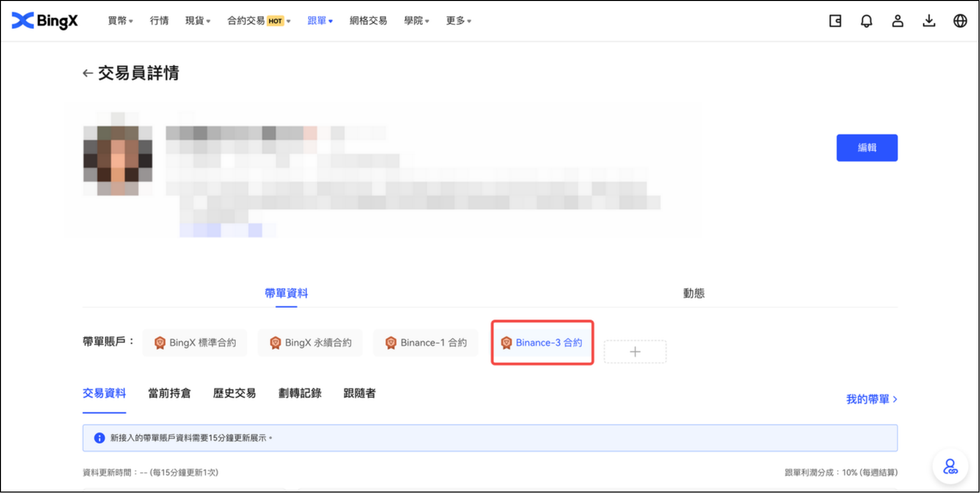
Task: Go back using the arrow beside 交易員詳情
Action: 87,73
